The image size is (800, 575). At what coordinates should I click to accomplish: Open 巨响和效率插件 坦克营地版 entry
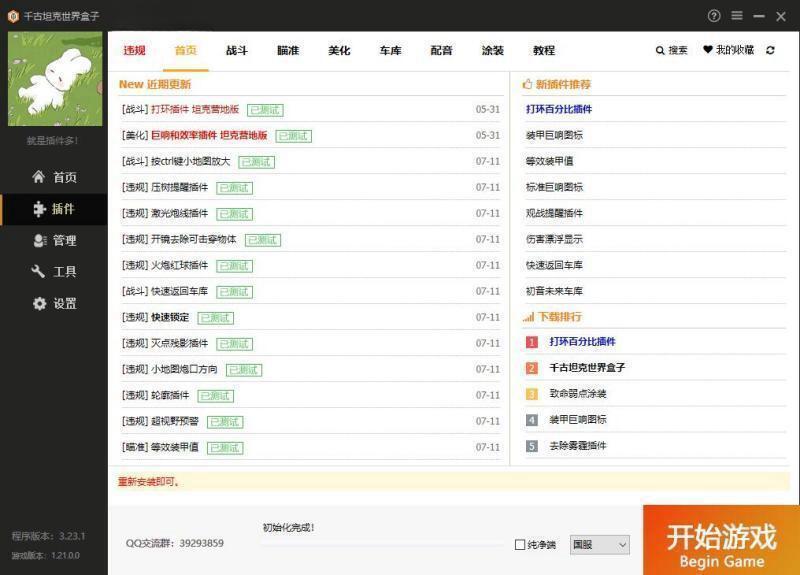tap(209, 136)
